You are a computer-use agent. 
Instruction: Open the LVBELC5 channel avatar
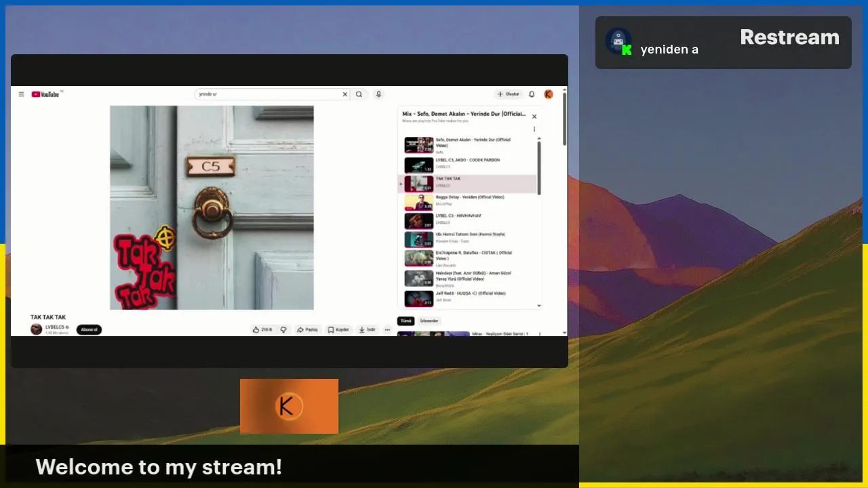[x=36, y=329]
